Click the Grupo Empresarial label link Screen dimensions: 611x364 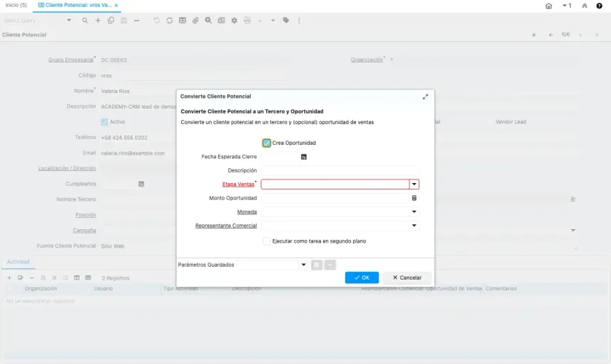pos(71,60)
